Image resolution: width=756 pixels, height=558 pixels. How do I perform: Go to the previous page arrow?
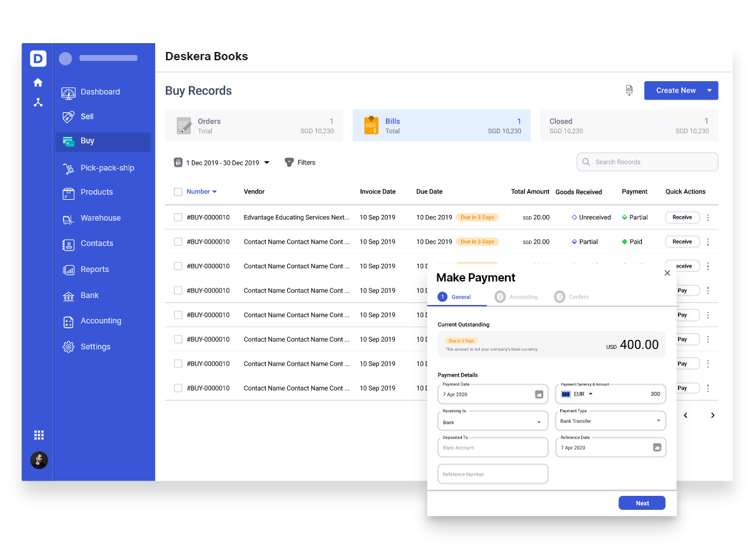(x=685, y=415)
